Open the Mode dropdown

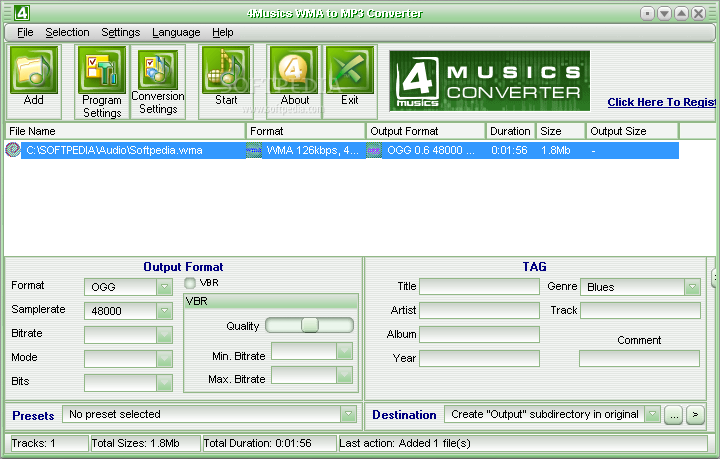pos(164,359)
